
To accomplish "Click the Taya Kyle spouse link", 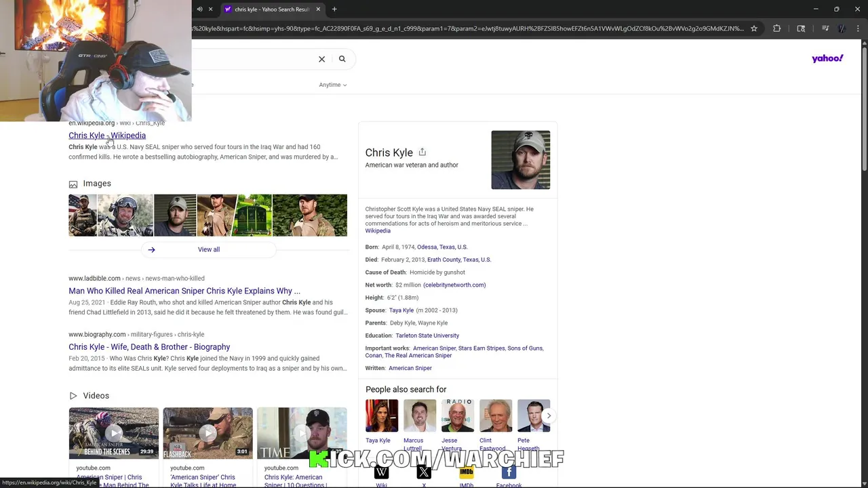I will (x=401, y=310).
